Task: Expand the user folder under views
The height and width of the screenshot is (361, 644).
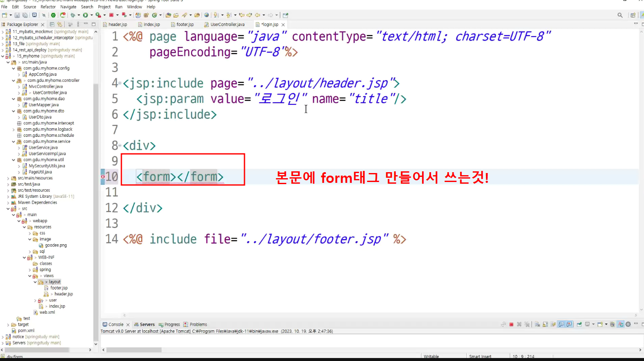Action: (x=35, y=300)
